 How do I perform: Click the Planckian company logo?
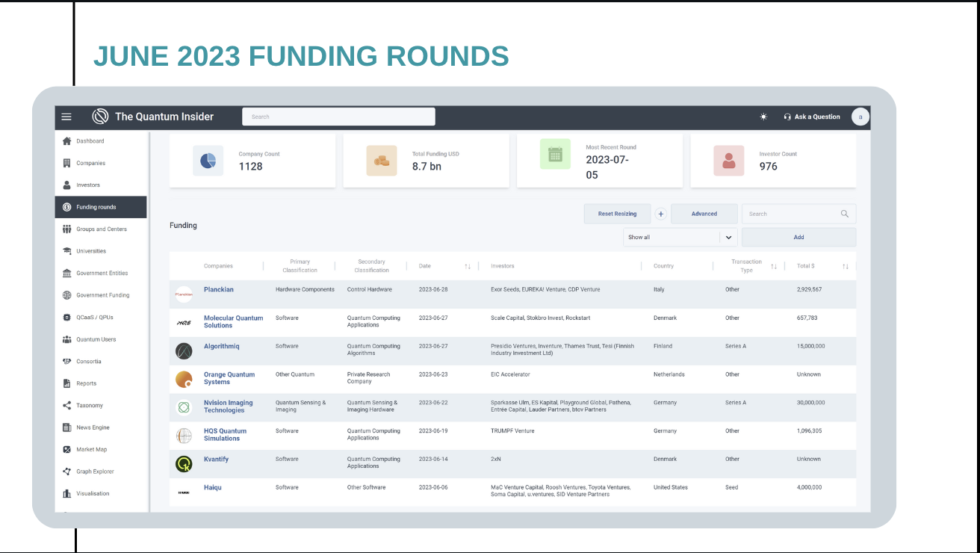184,294
